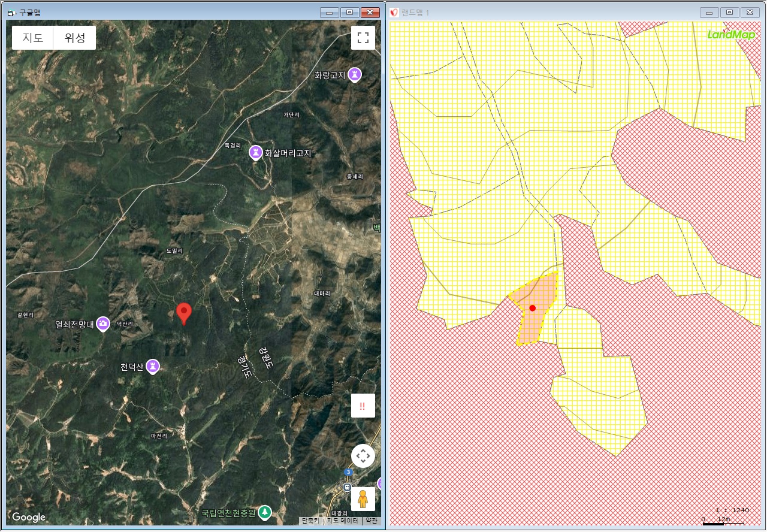This screenshot has width=767, height=532.
Task: Select the red location pin marker
Action: pos(184,313)
